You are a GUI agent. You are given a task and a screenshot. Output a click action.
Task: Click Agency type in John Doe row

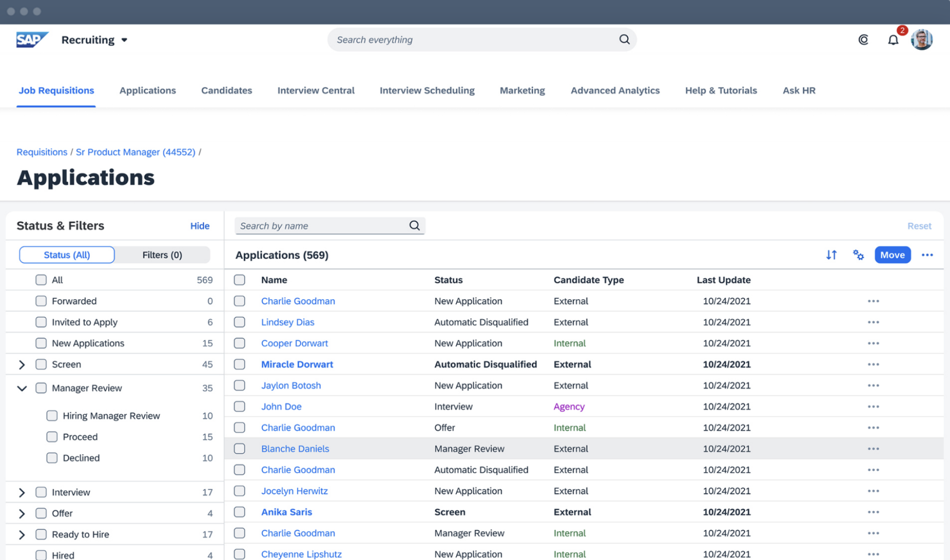pyautogui.click(x=569, y=406)
